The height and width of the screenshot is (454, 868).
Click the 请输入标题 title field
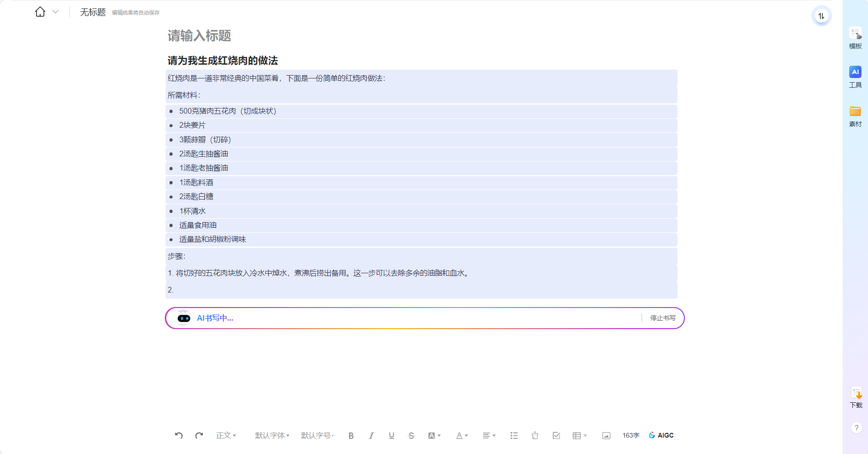click(200, 36)
